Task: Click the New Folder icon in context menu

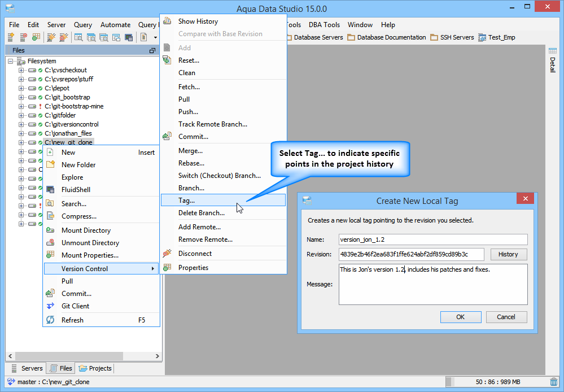Action: pos(50,164)
